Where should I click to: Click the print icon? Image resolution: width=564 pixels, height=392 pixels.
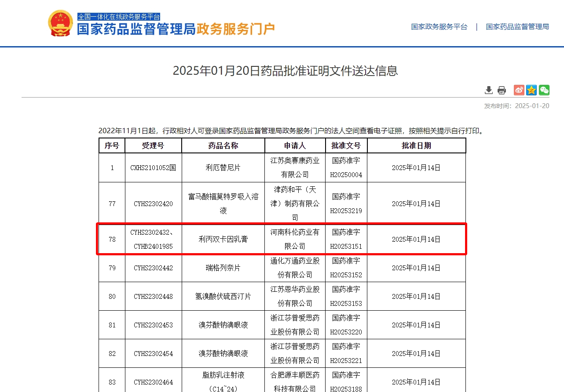502,90
